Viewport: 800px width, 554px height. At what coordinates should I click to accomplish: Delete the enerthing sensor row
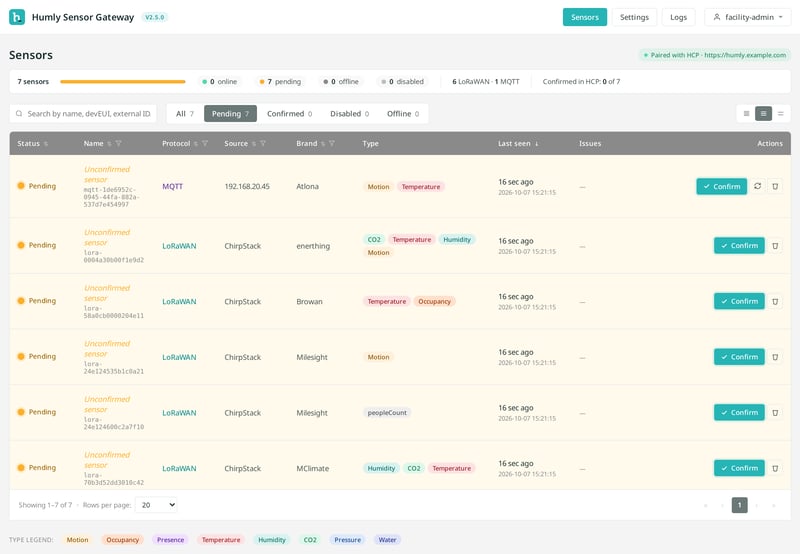click(775, 245)
